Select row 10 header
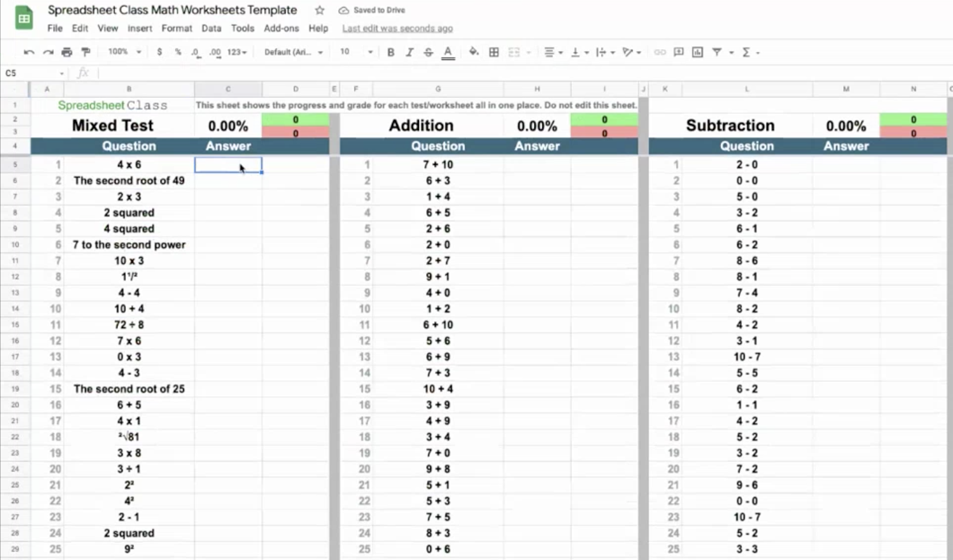The image size is (953, 560). coord(15,245)
